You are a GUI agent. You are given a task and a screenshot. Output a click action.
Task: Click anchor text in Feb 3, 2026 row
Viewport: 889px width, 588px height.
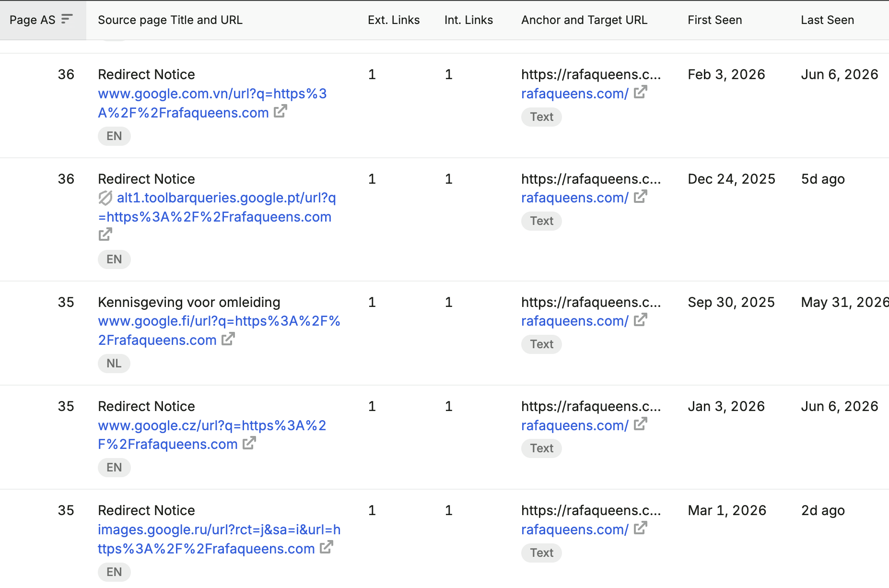pos(591,74)
